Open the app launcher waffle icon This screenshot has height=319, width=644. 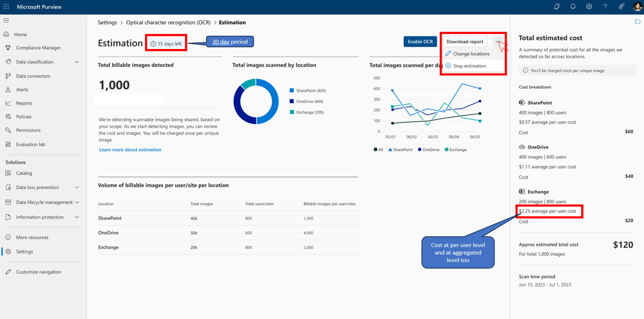(6, 7)
